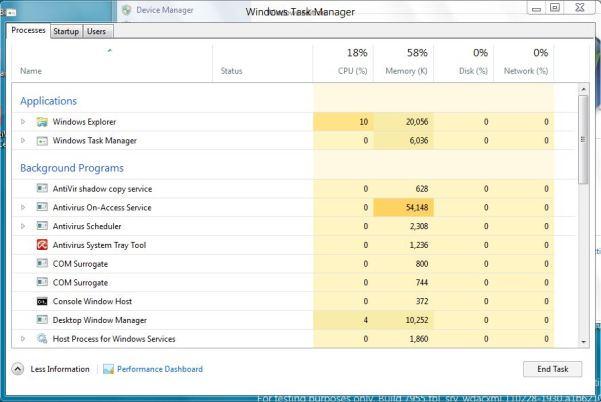This screenshot has width=601, height=402.
Task: Collapse details with the Less Information arrow
Action: click(x=18, y=369)
